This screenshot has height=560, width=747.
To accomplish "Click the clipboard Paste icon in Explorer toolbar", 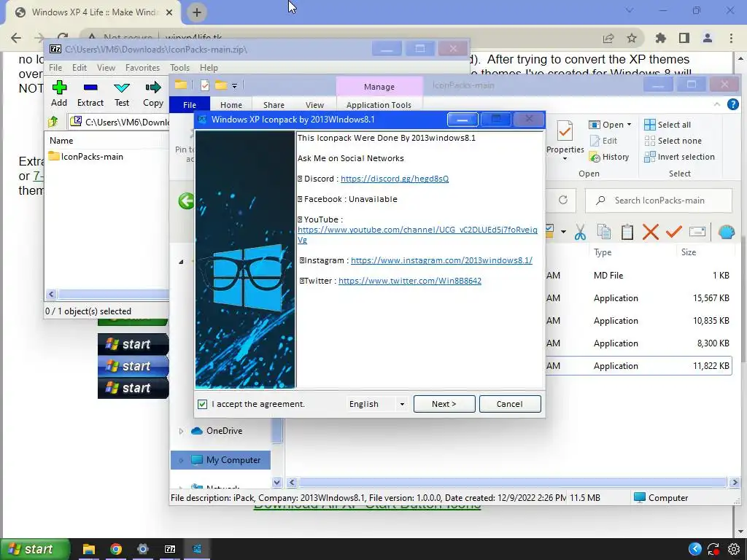I will 627,232.
